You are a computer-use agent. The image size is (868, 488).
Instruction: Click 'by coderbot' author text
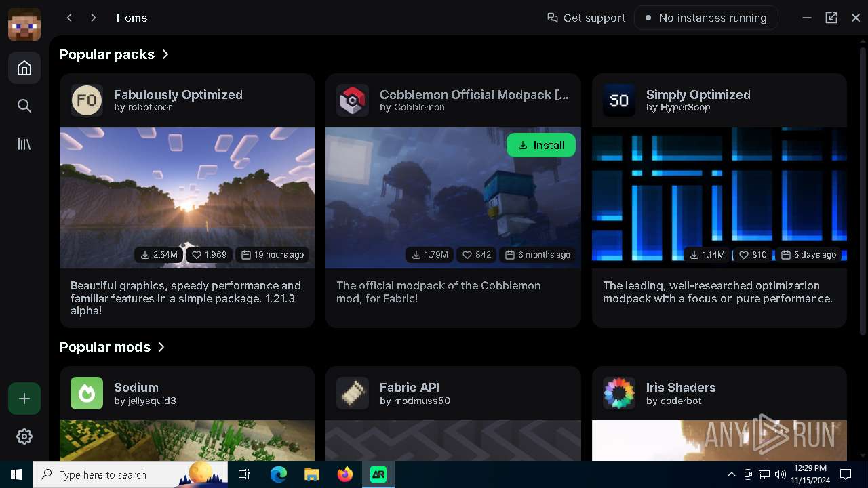coord(674,401)
